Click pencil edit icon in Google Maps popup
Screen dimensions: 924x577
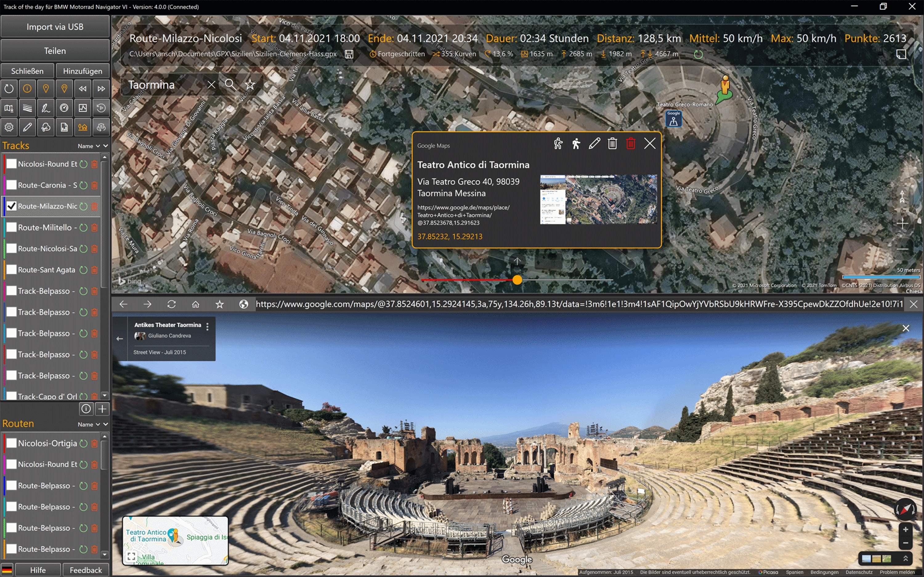pyautogui.click(x=594, y=143)
